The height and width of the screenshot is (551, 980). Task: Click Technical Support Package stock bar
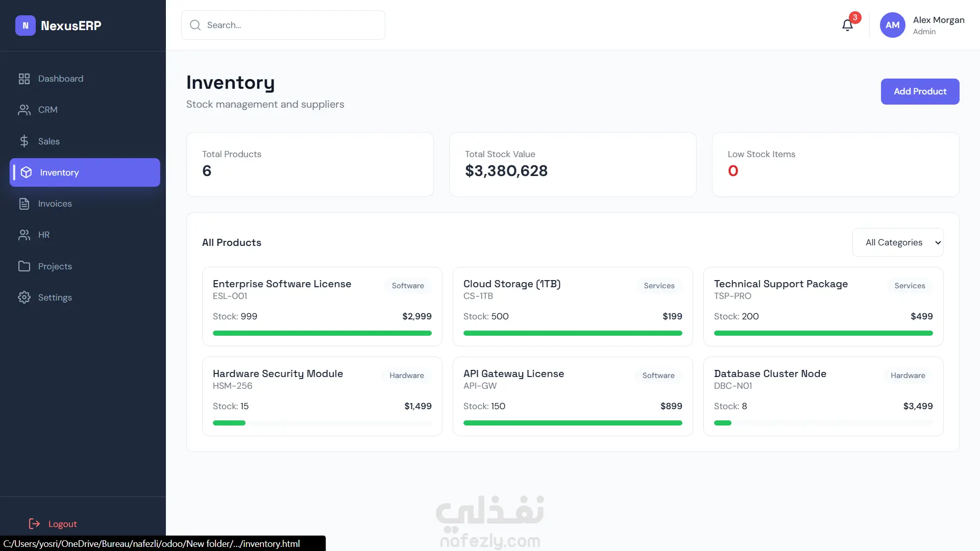pos(823,333)
